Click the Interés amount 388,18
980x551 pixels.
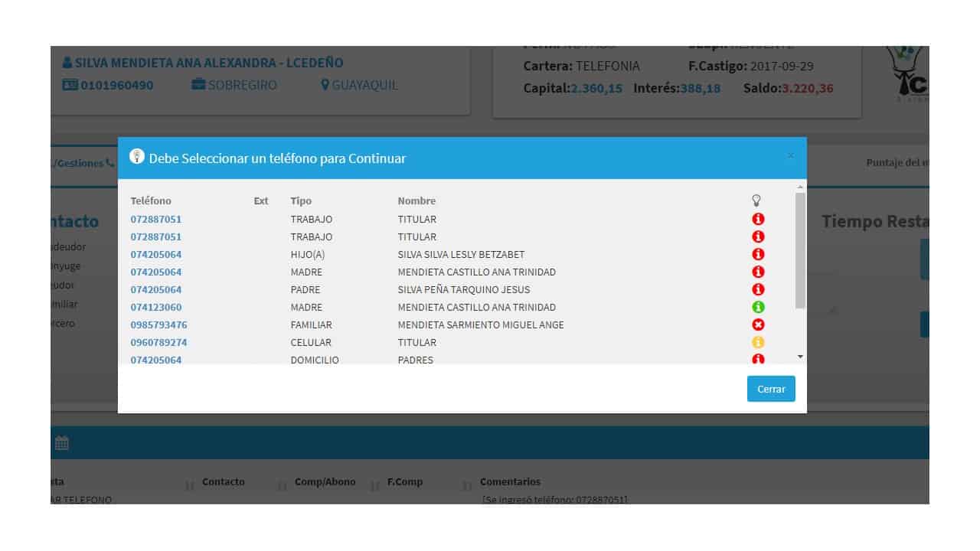point(699,88)
